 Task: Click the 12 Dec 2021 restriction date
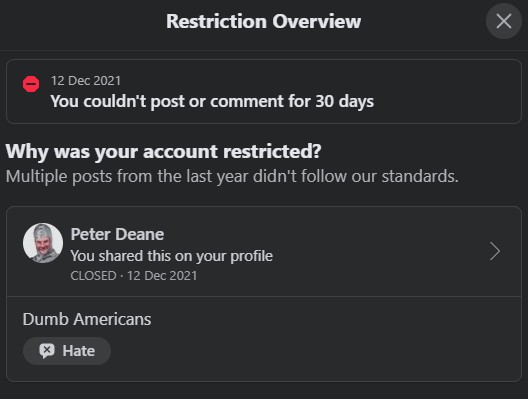click(x=86, y=81)
